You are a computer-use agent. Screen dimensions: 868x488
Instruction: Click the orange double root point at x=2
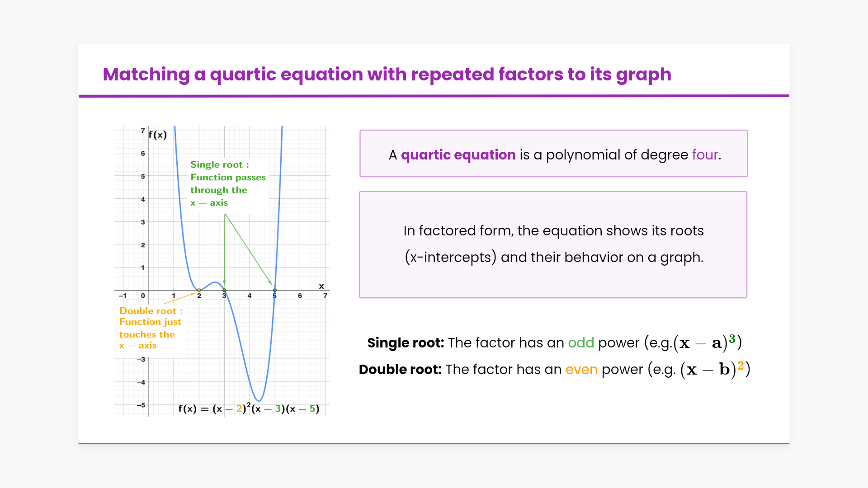199,290
